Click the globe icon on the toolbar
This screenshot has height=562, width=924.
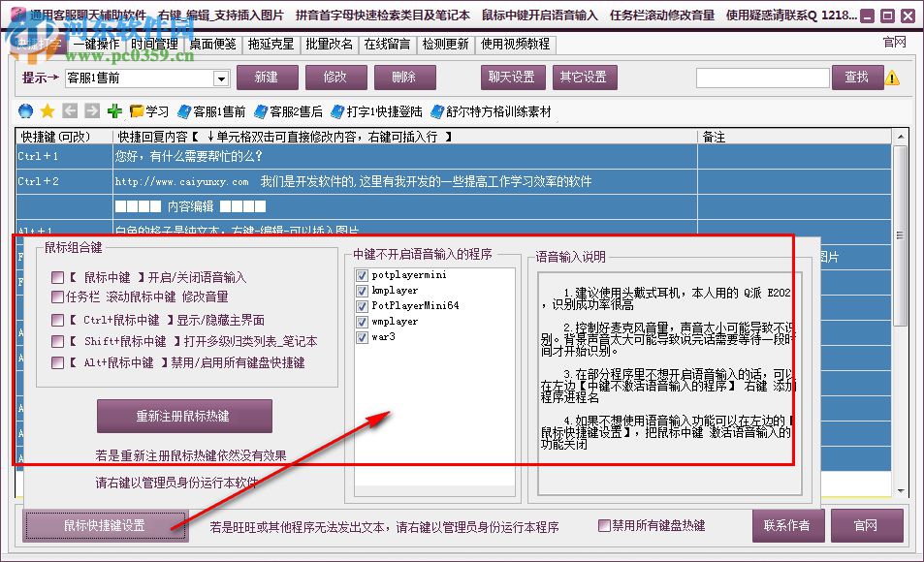[x=27, y=109]
